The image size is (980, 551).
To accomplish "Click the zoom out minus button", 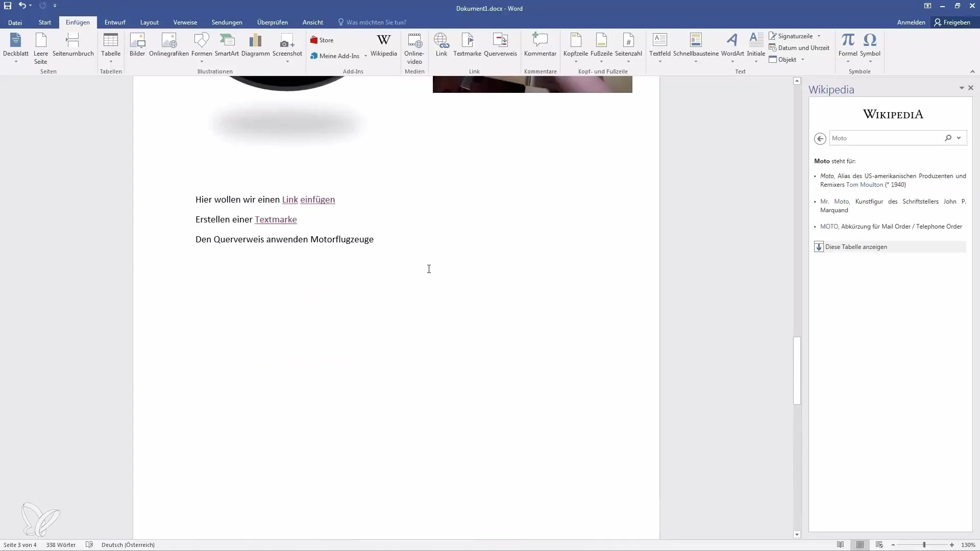I will pyautogui.click(x=893, y=545).
